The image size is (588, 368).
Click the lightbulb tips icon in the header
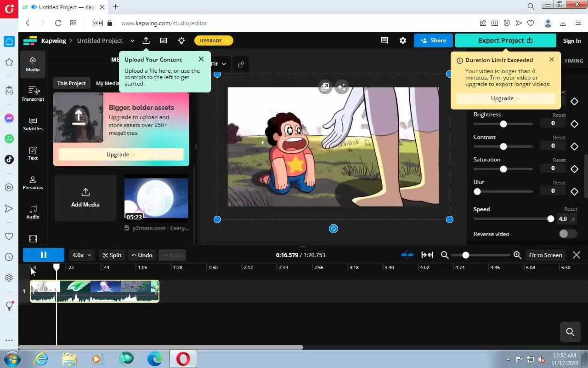181,40
